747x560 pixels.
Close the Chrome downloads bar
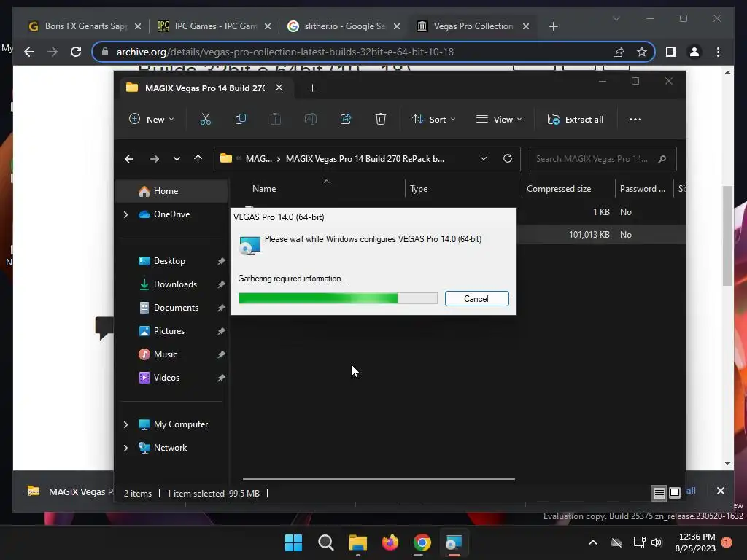(x=720, y=491)
